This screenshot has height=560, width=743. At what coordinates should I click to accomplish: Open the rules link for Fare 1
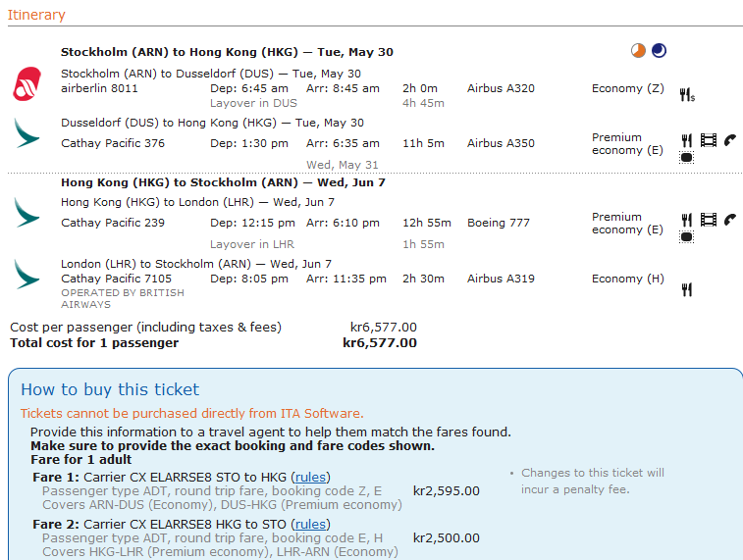point(311,478)
